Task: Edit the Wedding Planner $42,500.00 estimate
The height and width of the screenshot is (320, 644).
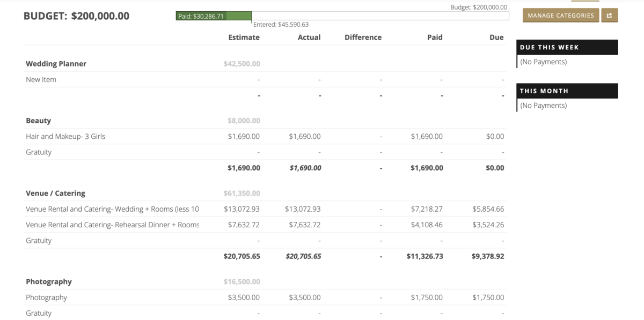Action: tap(241, 64)
